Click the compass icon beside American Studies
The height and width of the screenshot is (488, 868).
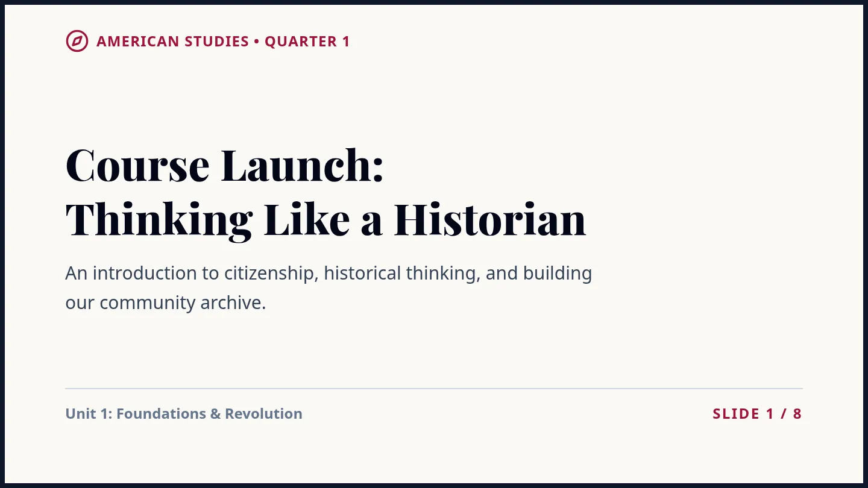click(x=77, y=41)
